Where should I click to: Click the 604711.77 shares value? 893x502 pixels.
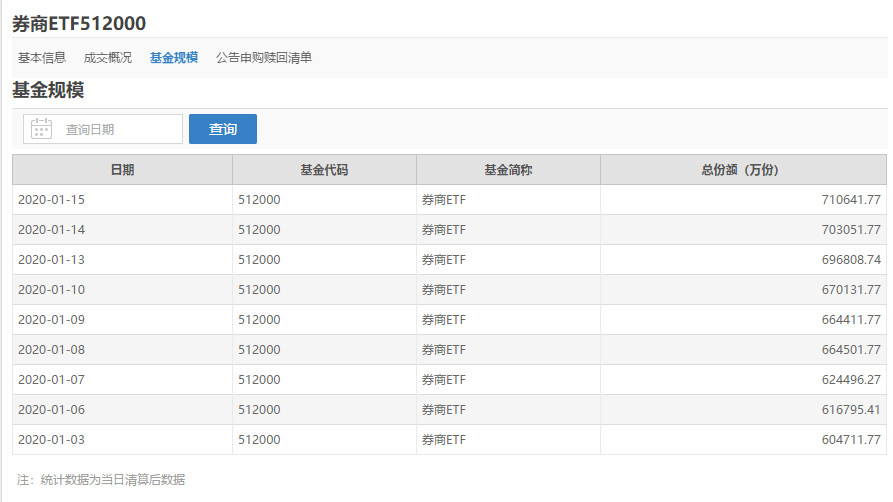coord(849,440)
